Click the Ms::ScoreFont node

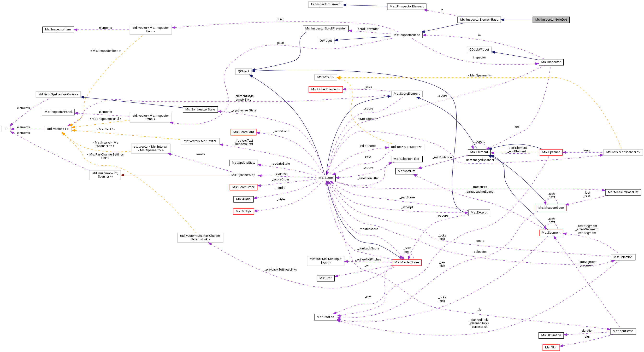point(243,132)
